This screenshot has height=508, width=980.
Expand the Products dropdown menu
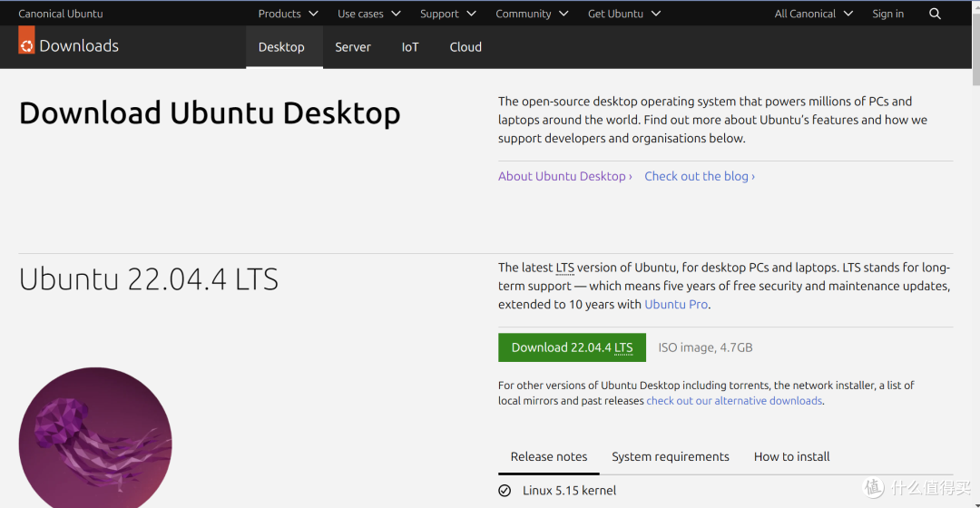(289, 14)
